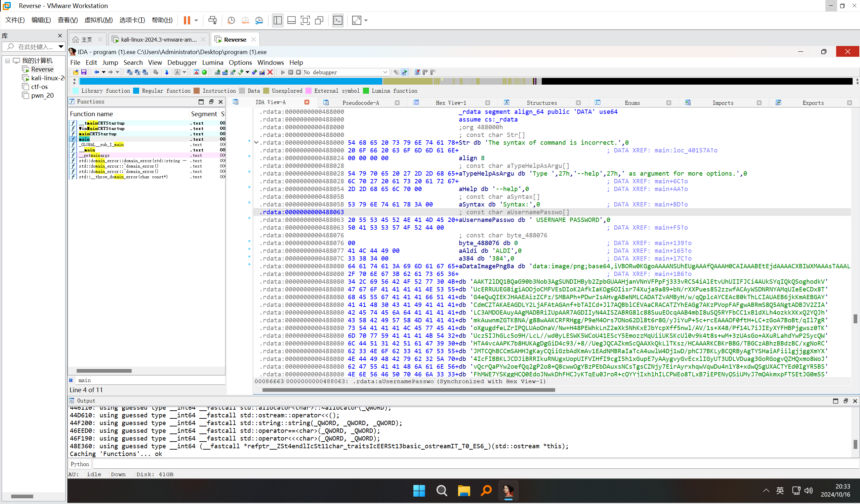Open the IDA Lumina menu
860x504 pixels.
(x=213, y=62)
